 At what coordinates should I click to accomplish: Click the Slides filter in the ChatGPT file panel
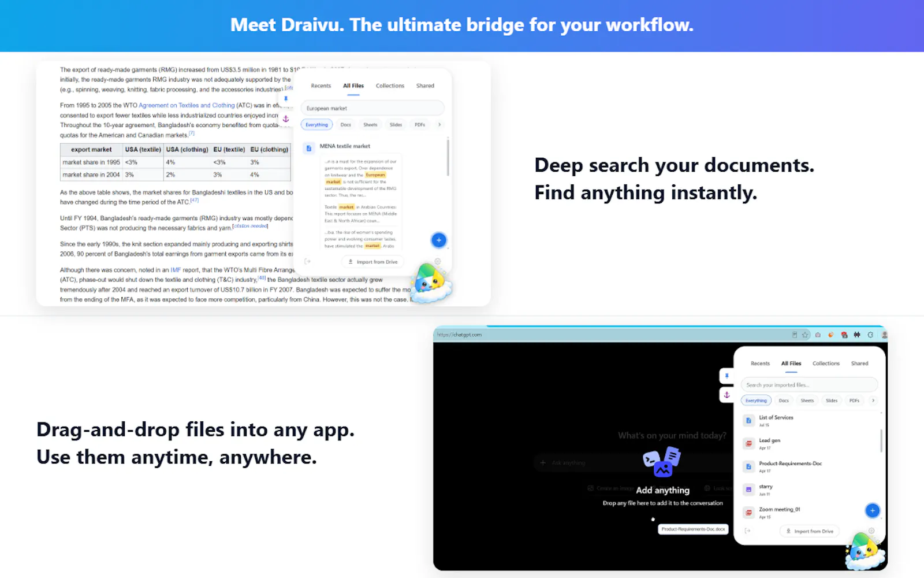(x=832, y=401)
